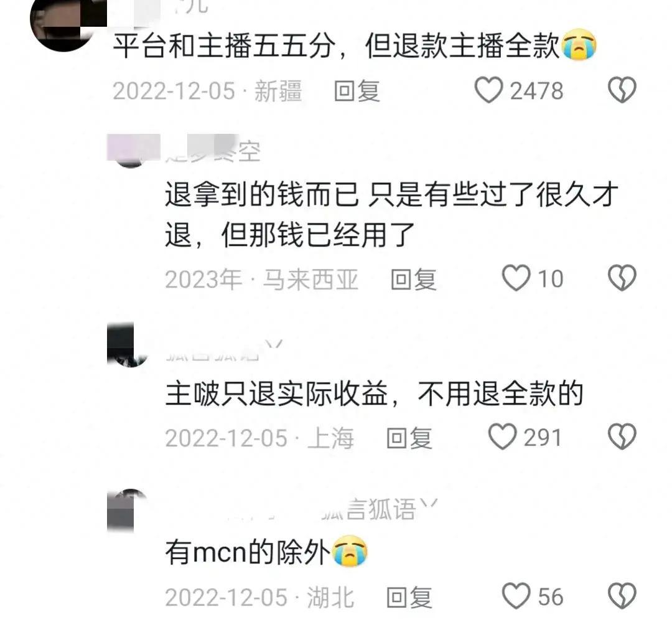Select comment text 平台和主播五五分
The image size is (672, 635).
(224, 45)
